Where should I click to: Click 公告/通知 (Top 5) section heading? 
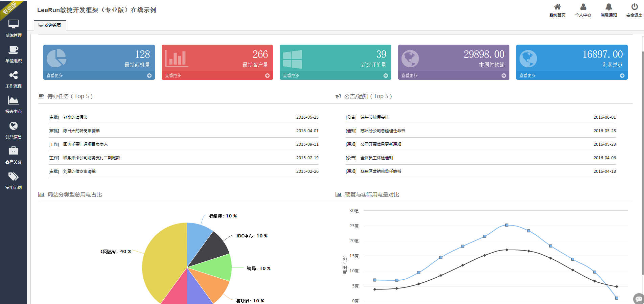tap(368, 96)
